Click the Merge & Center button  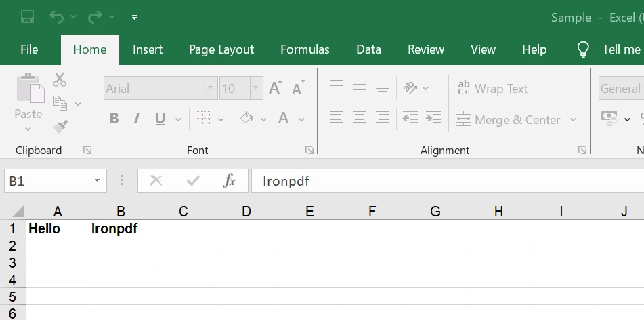point(509,119)
